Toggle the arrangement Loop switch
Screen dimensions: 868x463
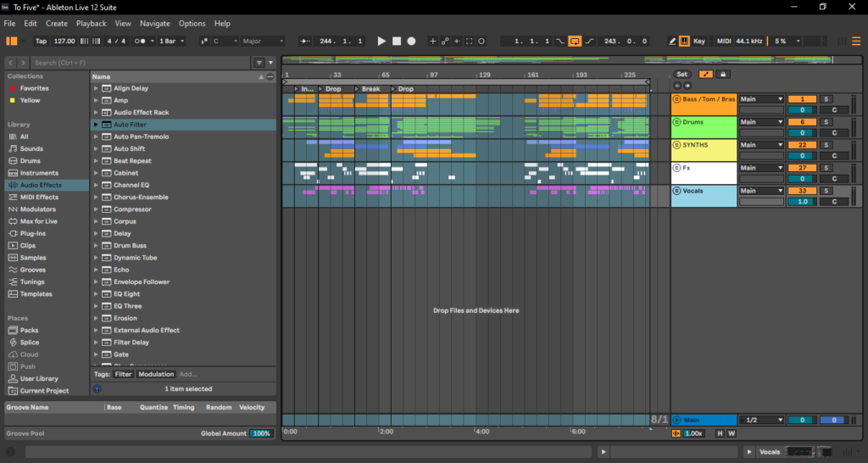coord(575,41)
